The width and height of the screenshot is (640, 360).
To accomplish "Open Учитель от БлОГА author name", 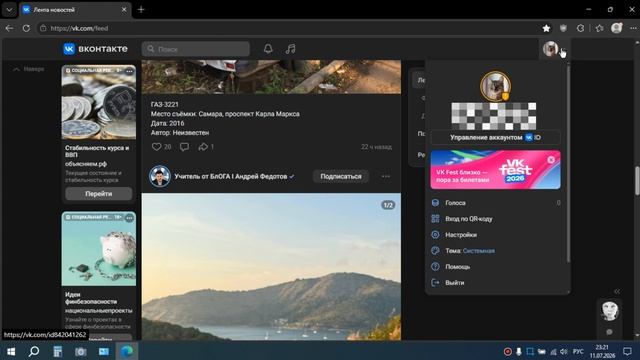I will click(231, 176).
